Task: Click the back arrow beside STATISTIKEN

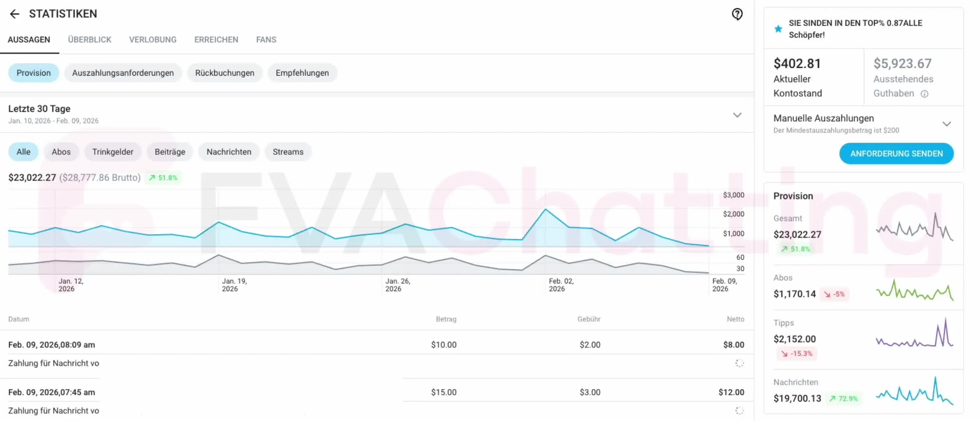Action: pos(14,14)
